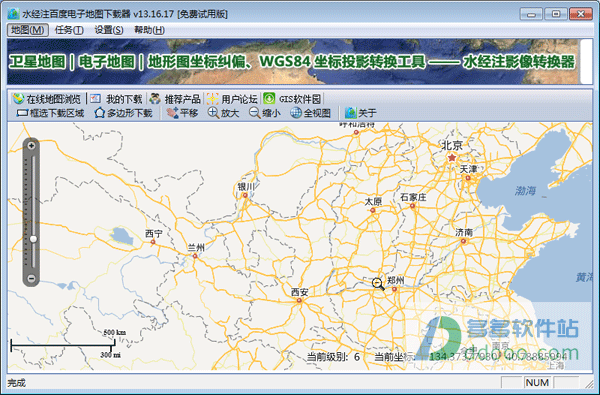600x395 pixels.
Task: Click the plus button on map zoom slider
Action: (x=31, y=145)
